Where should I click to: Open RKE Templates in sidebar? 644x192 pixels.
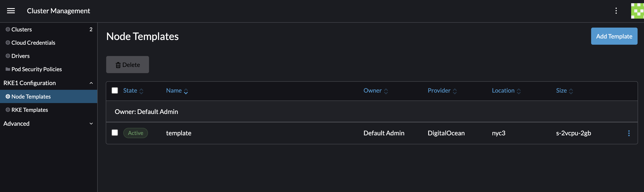(x=30, y=110)
